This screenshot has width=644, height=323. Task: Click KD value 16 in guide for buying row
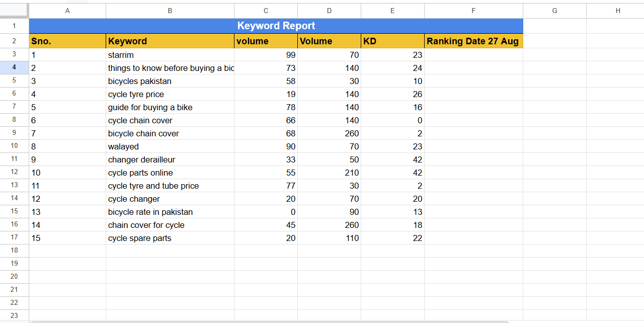point(392,107)
